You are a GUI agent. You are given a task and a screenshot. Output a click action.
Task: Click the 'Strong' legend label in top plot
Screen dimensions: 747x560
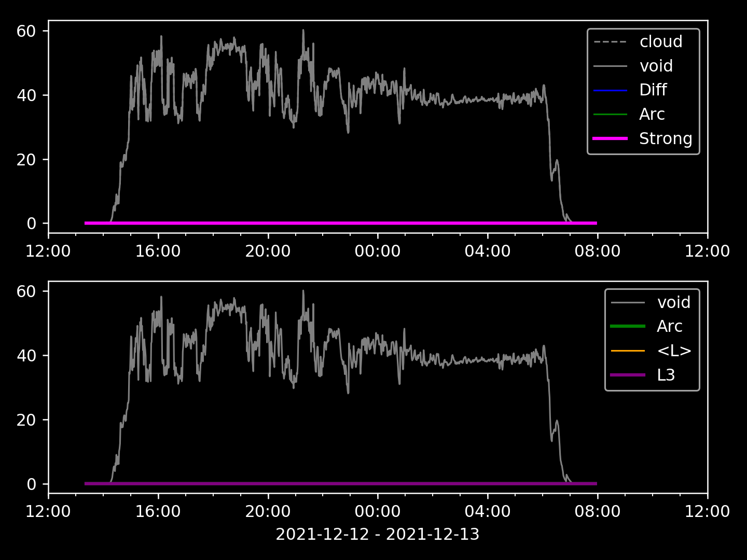(x=666, y=138)
